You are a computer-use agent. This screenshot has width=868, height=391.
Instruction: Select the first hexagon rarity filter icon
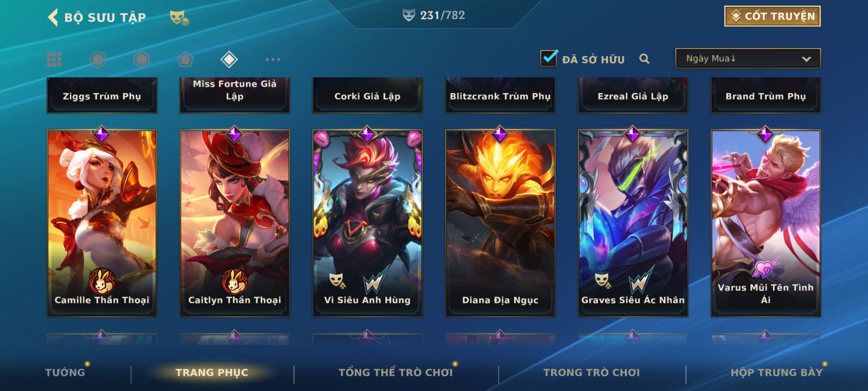tap(98, 59)
